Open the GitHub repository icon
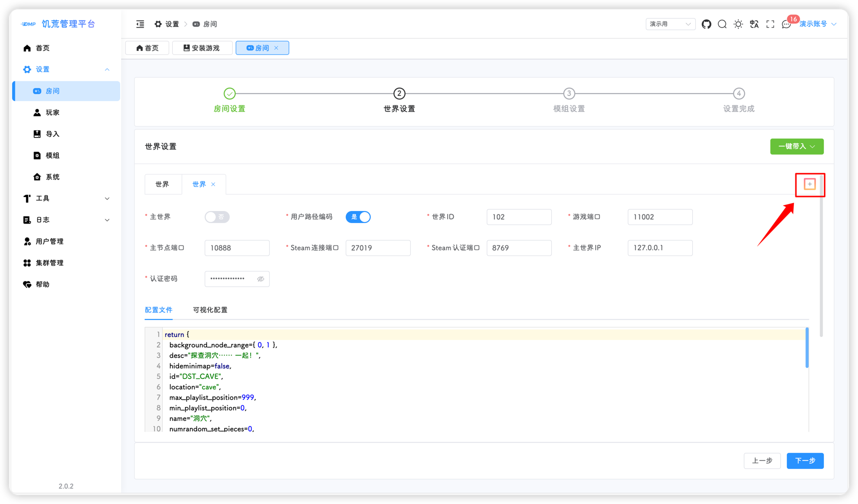Image resolution: width=858 pixels, height=504 pixels. (x=706, y=24)
